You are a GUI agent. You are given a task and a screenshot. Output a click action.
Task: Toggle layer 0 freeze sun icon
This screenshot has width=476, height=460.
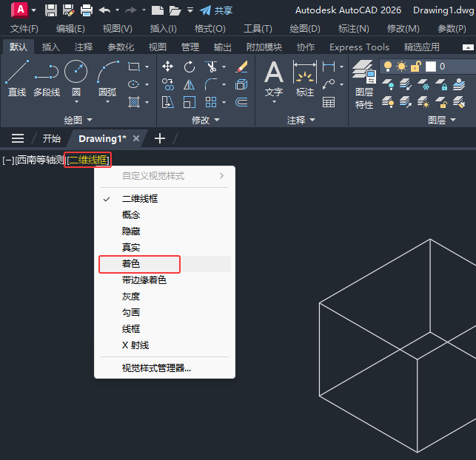click(x=401, y=67)
